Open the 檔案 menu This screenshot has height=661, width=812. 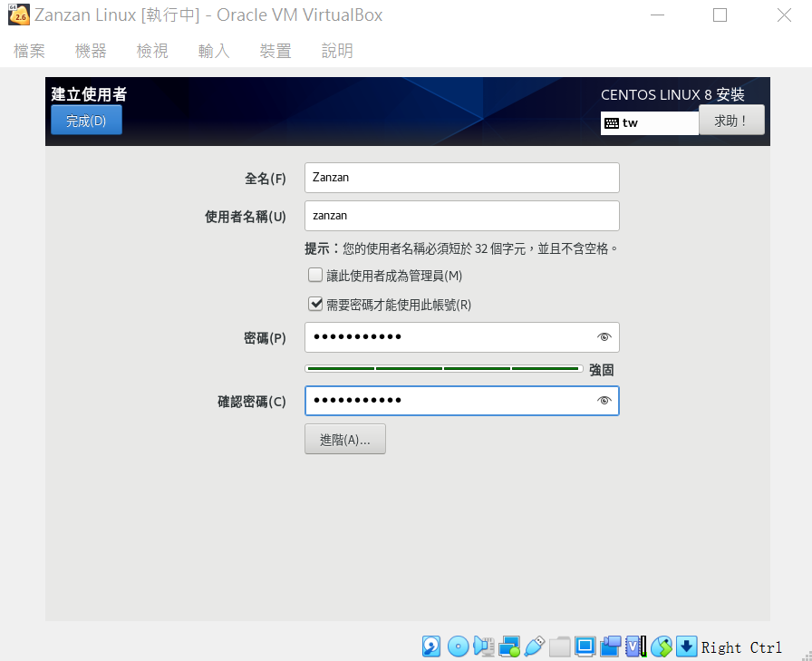pos(29,51)
